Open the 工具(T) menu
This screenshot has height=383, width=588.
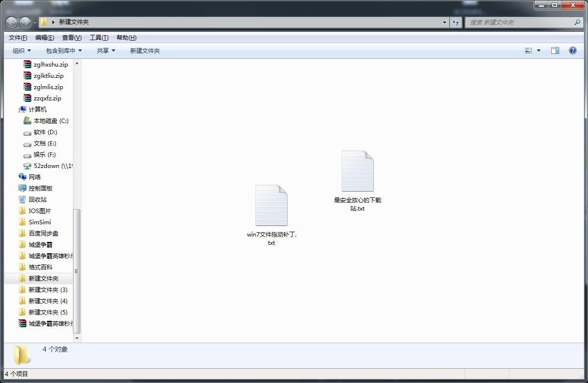[x=99, y=38]
